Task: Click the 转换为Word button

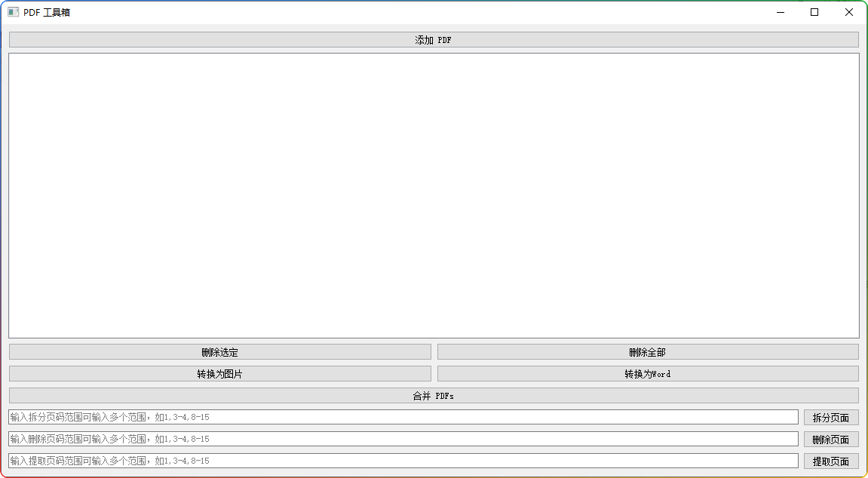Action: pos(647,374)
